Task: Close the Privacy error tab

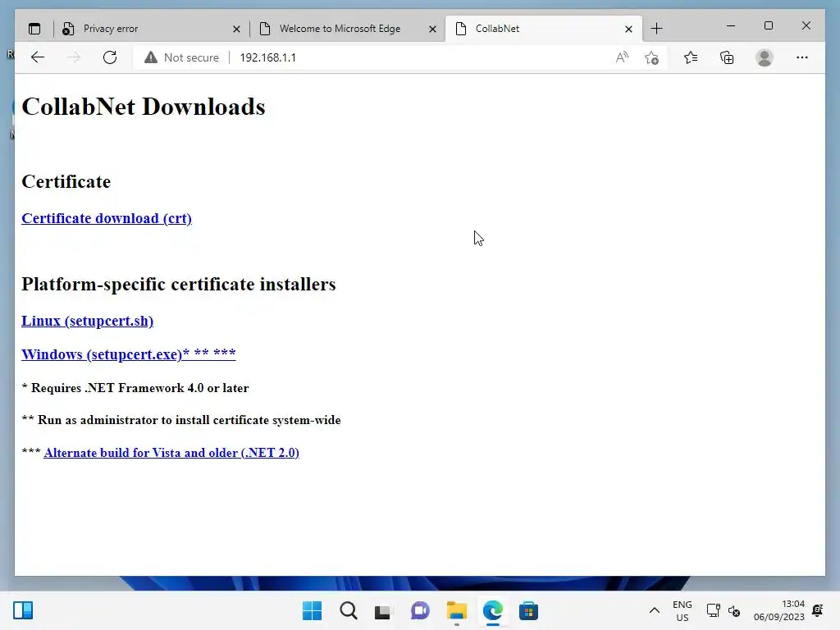Action: [236, 29]
